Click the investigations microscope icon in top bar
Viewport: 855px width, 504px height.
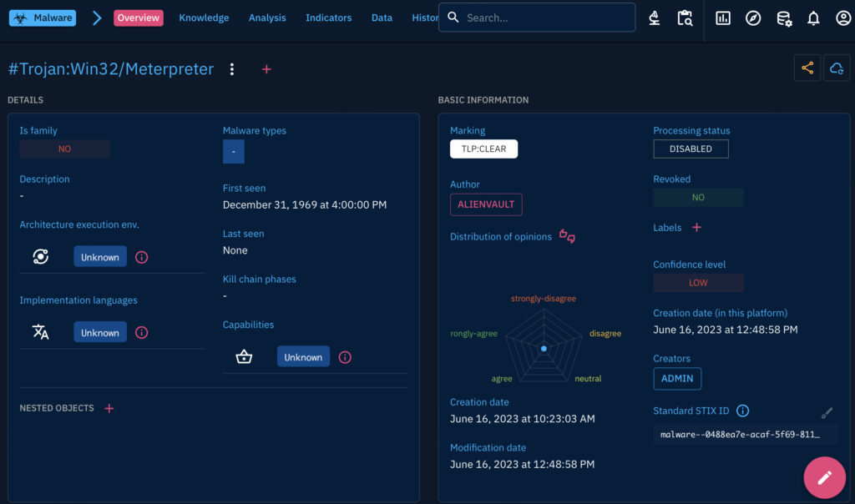655,18
